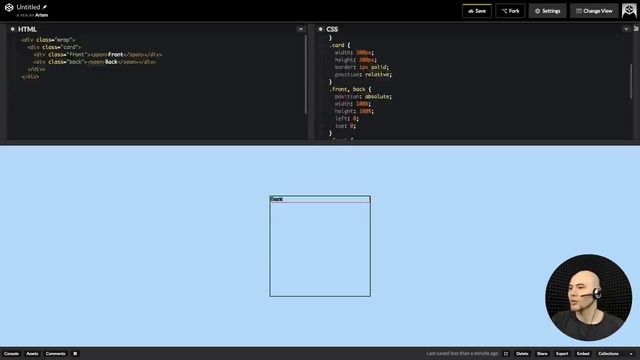Click the Untitled pen title
This screenshot has width=640, height=360.
point(28,7)
